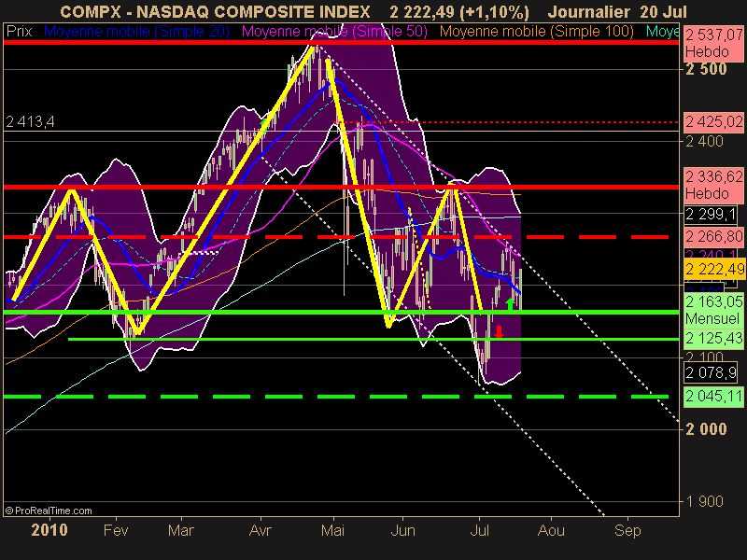The image size is (747, 560).
Task: Click the '2 078,9' price label
Action: click(x=711, y=372)
